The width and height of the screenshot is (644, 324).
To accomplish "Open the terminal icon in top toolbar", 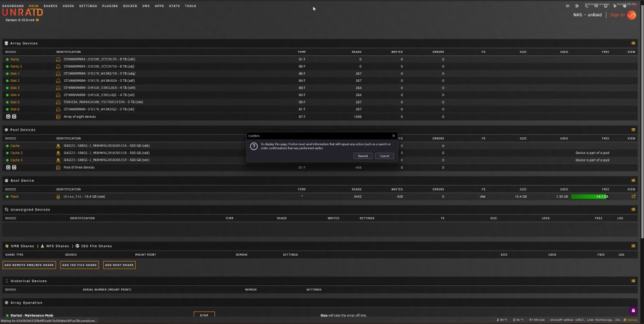I will tap(586, 6).
